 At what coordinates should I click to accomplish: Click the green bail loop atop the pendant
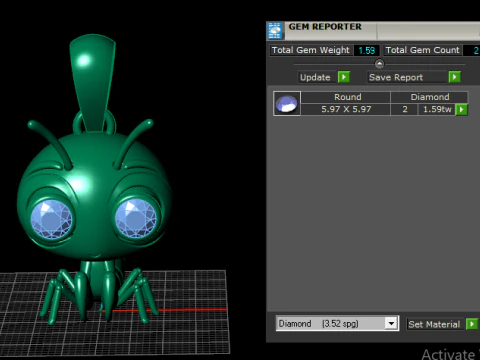pyautogui.click(x=93, y=83)
